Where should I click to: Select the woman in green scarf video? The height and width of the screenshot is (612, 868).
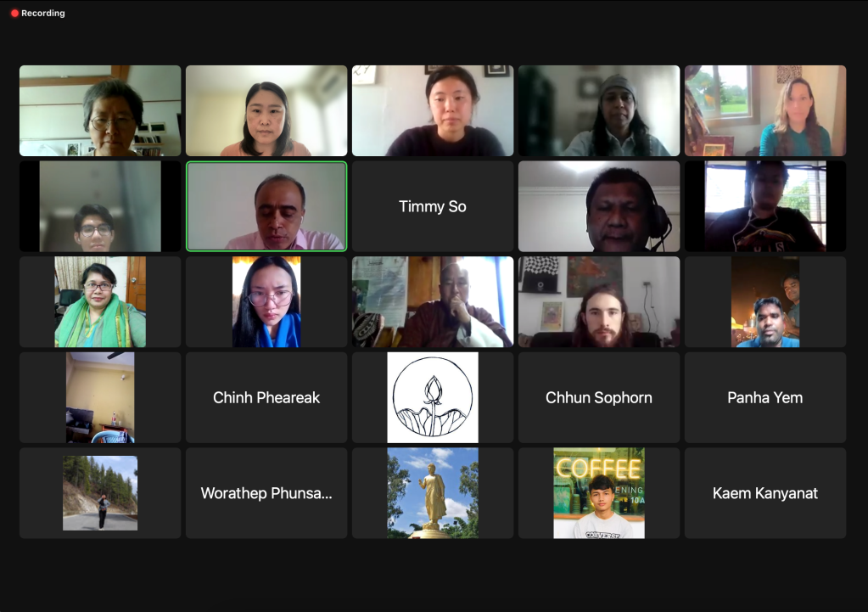99,302
